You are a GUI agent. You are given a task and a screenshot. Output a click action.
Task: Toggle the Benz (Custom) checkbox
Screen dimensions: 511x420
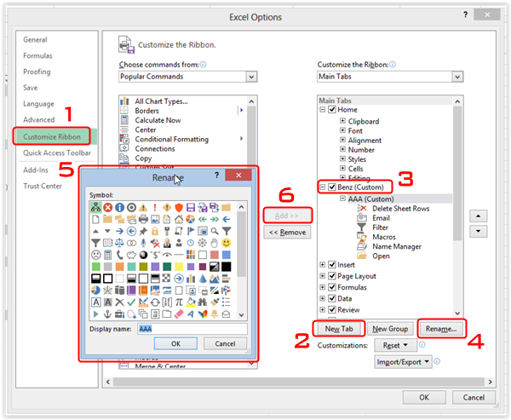point(332,187)
